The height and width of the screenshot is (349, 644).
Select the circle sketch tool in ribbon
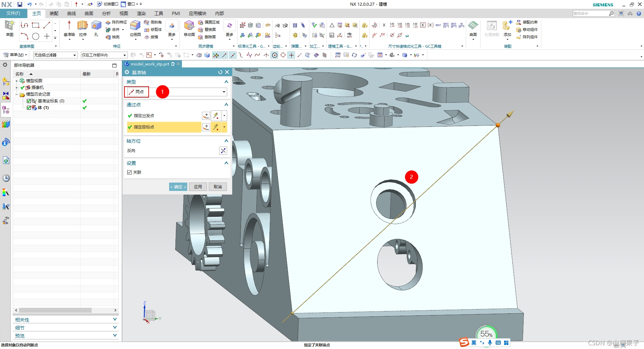click(x=36, y=36)
